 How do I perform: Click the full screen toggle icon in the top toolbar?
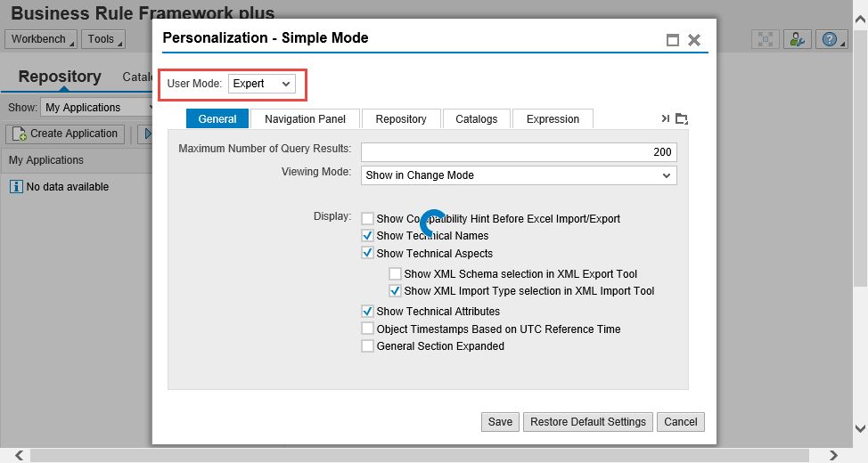point(766,39)
